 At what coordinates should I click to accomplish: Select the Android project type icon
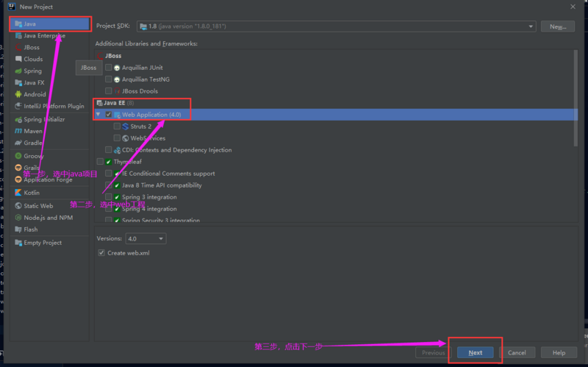[x=18, y=94]
